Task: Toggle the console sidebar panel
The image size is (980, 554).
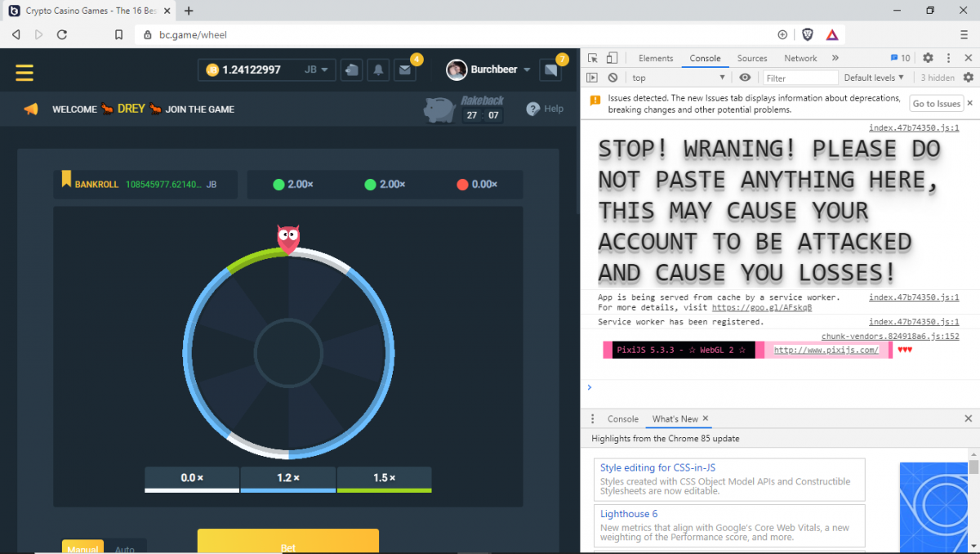Action: click(x=593, y=78)
